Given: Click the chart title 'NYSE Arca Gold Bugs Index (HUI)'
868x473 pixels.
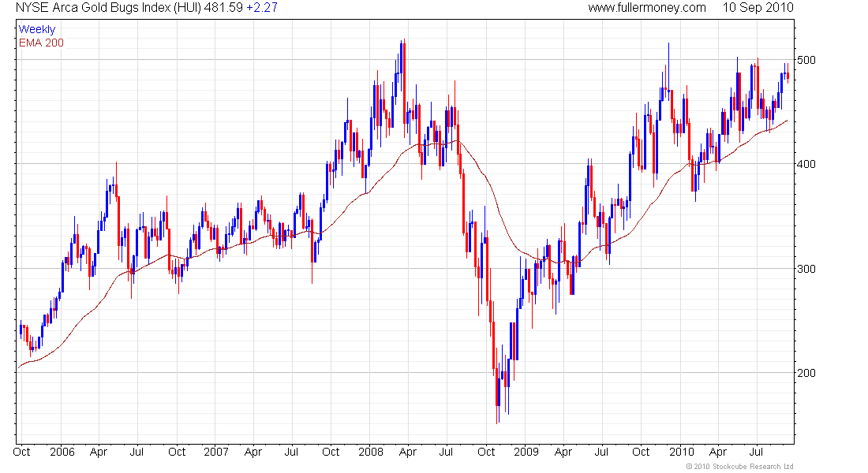Looking at the screenshot, I should click(108, 8).
